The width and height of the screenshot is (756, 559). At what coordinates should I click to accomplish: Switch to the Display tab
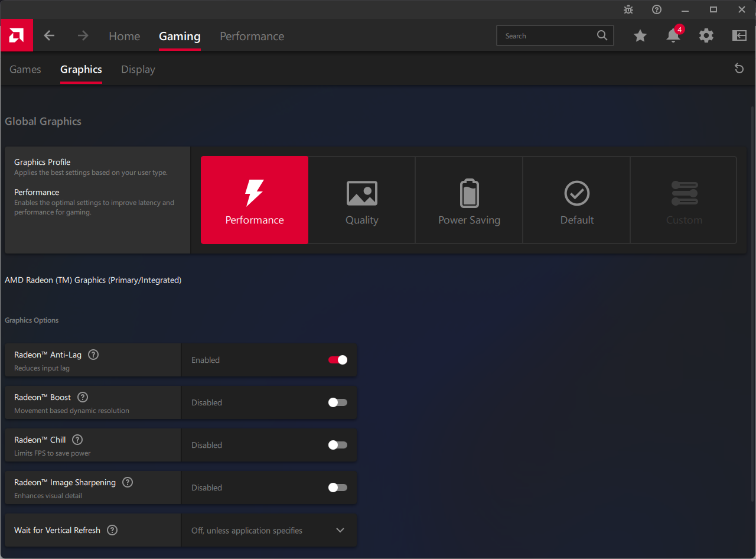(138, 69)
